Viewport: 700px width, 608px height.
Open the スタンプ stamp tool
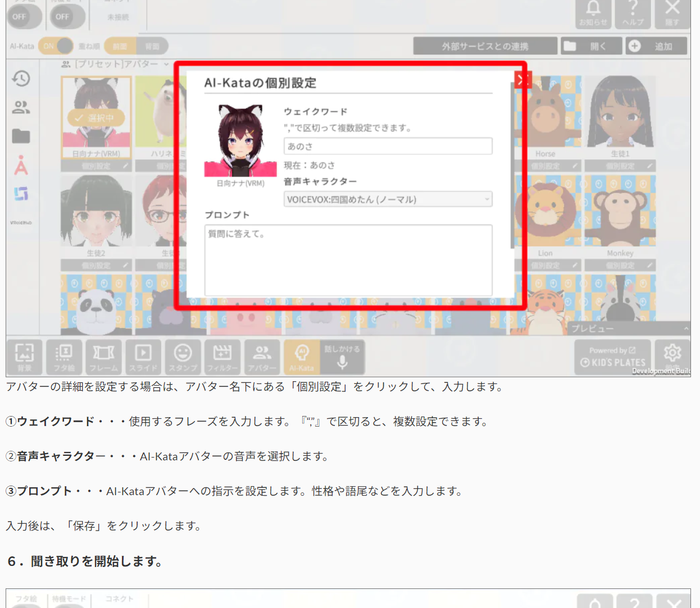(183, 357)
